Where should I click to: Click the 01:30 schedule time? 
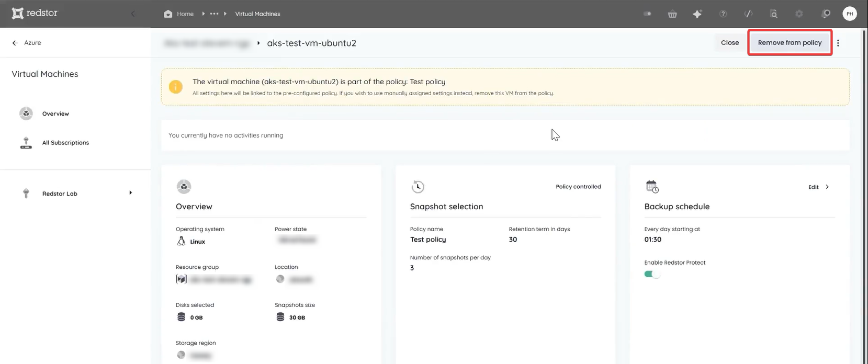(x=653, y=240)
